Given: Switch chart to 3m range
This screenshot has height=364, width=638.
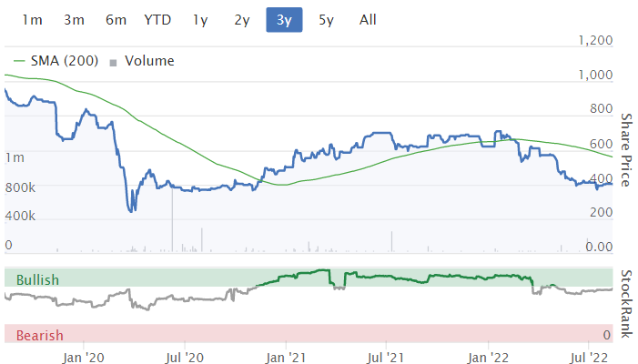Looking at the screenshot, I should [75, 19].
